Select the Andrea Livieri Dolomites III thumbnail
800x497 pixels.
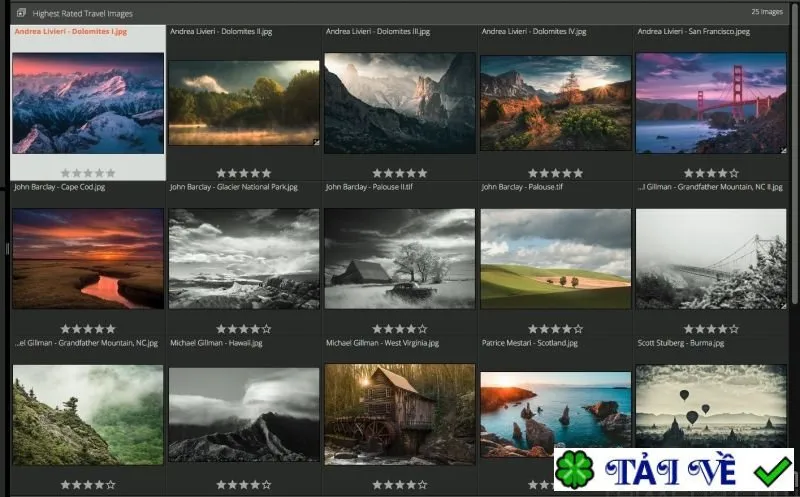[x=400, y=103]
